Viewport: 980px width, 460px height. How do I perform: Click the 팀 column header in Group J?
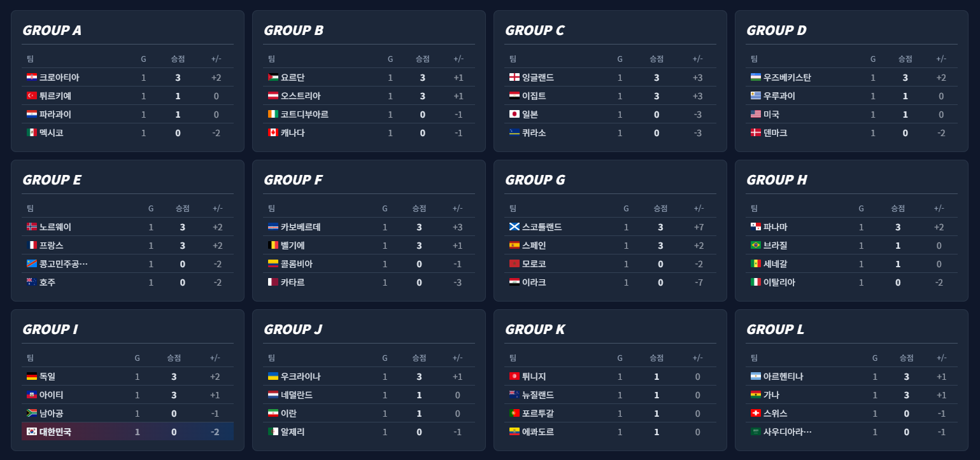tap(272, 358)
